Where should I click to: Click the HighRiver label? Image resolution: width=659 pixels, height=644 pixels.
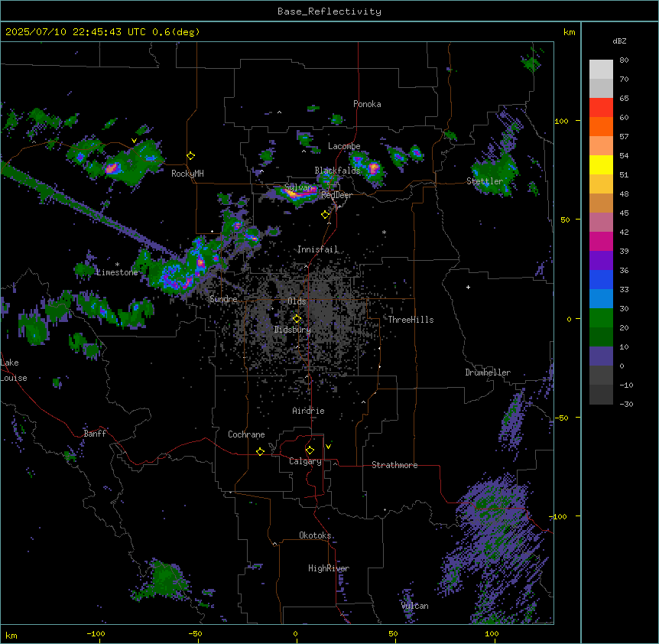(329, 568)
